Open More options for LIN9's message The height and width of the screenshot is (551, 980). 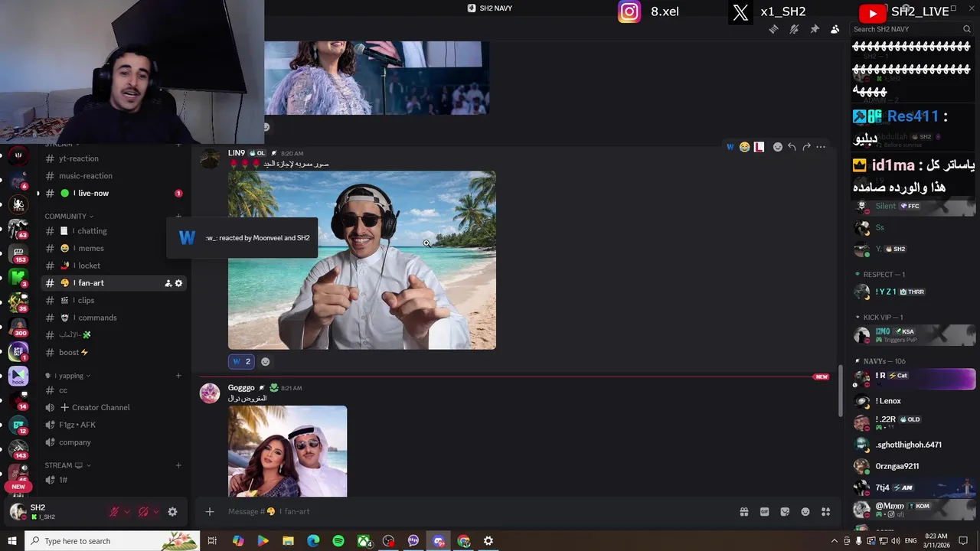tap(821, 147)
